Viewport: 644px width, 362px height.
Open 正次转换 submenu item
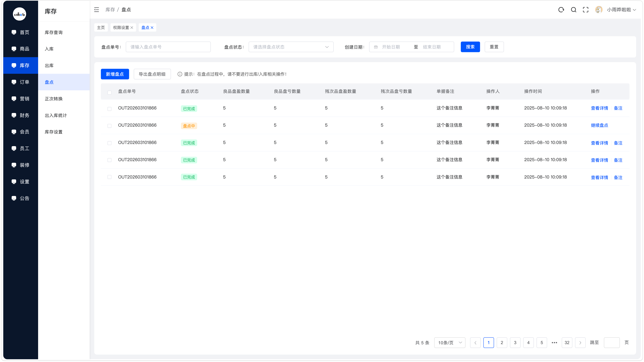[x=64, y=99]
